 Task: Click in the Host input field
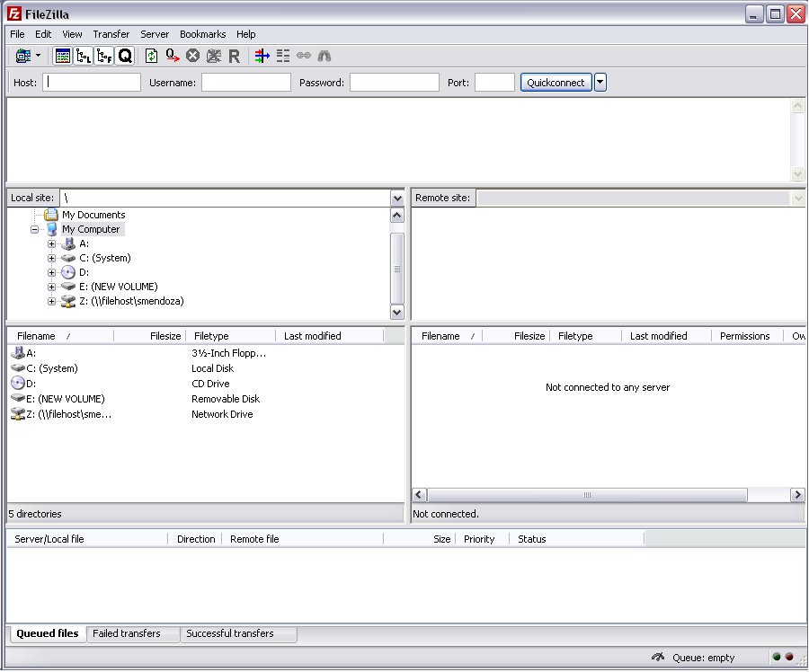pos(93,83)
